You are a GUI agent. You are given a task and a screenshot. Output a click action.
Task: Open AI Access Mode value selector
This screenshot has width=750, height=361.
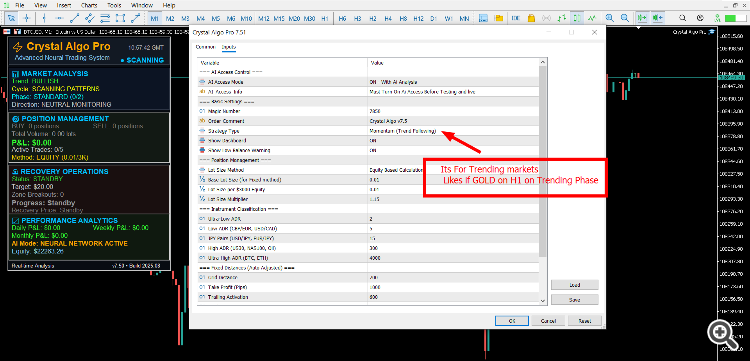pos(453,82)
